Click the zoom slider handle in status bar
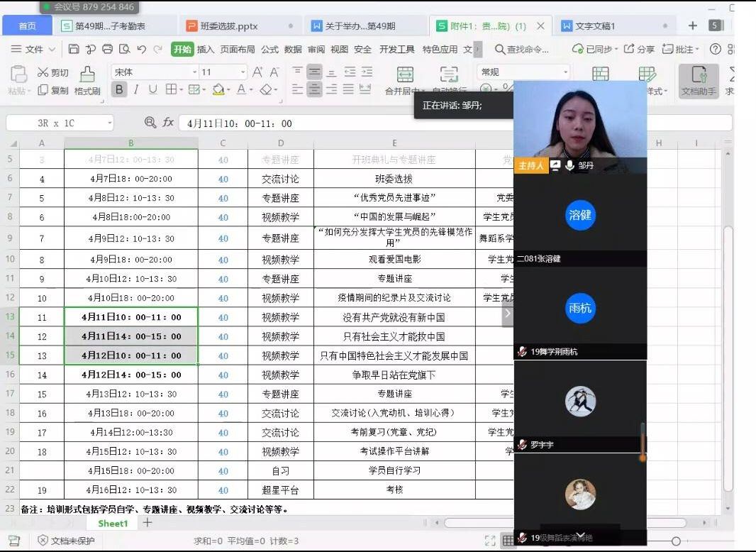 [x=676, y=541]
